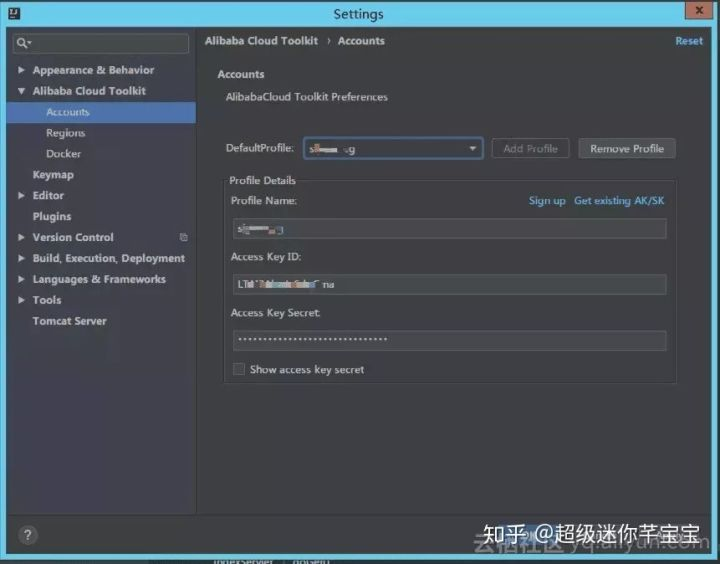Open Tomcat Server settings page
This screenshot has width=720, height=564.
pyautogui.click(x=69, y=321)
